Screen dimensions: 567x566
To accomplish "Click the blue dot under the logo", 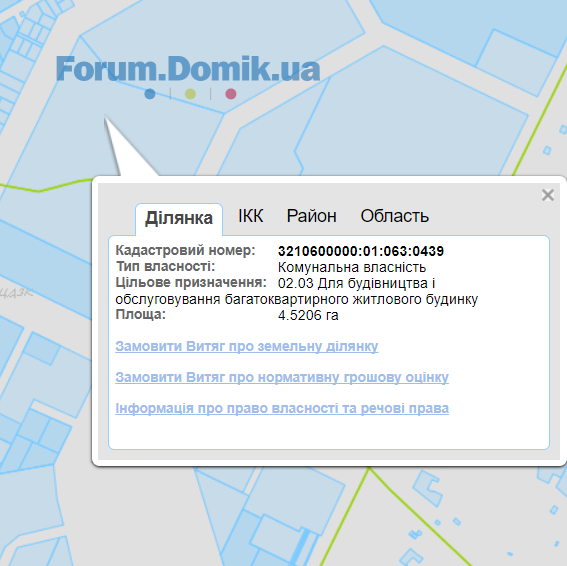I will click(x=150, y=94).
